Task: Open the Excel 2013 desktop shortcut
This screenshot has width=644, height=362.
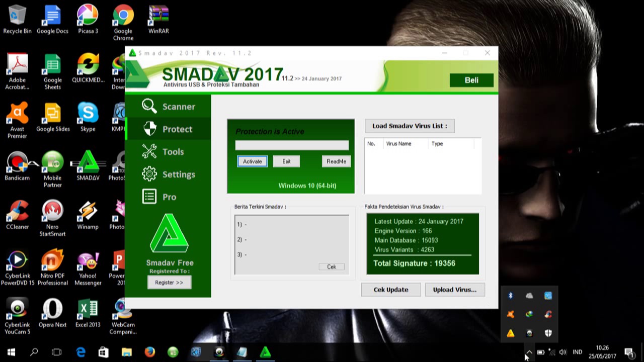Action: click(88, 313)
